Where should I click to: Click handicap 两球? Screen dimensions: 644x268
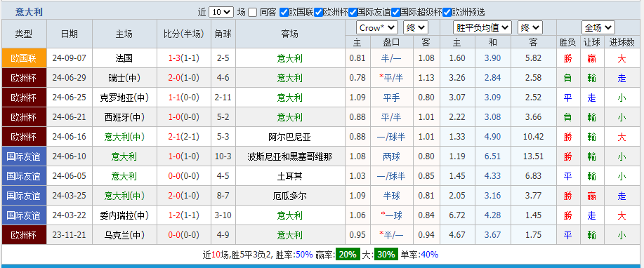391,156
